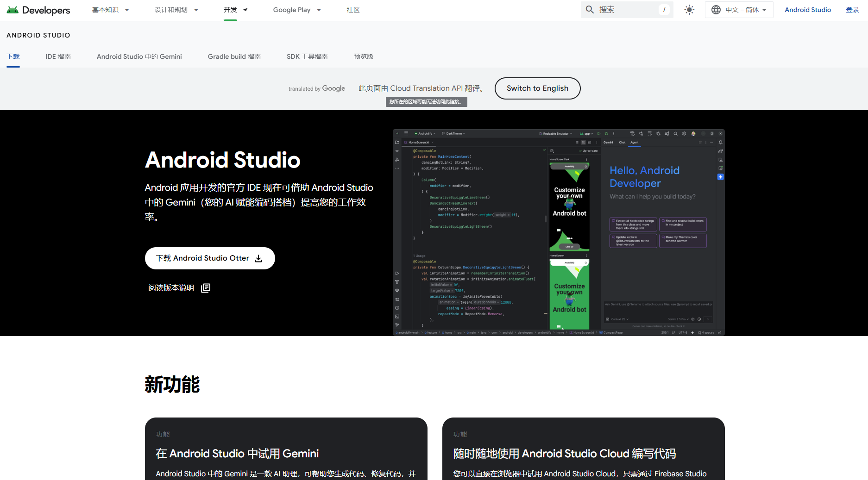Click the Switch to English button
Image resolution: width=868 pixels, height=480 pixels.
tap(537, 88)
